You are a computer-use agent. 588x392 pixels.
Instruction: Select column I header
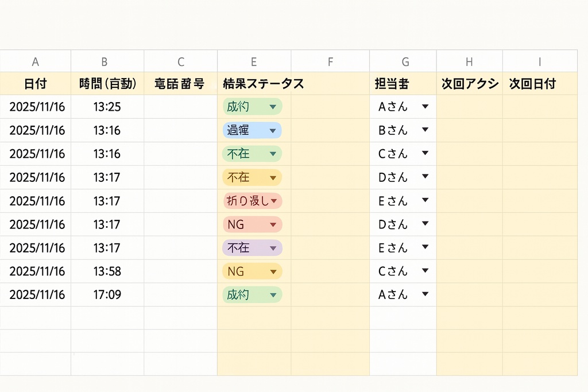coord(540,61)
